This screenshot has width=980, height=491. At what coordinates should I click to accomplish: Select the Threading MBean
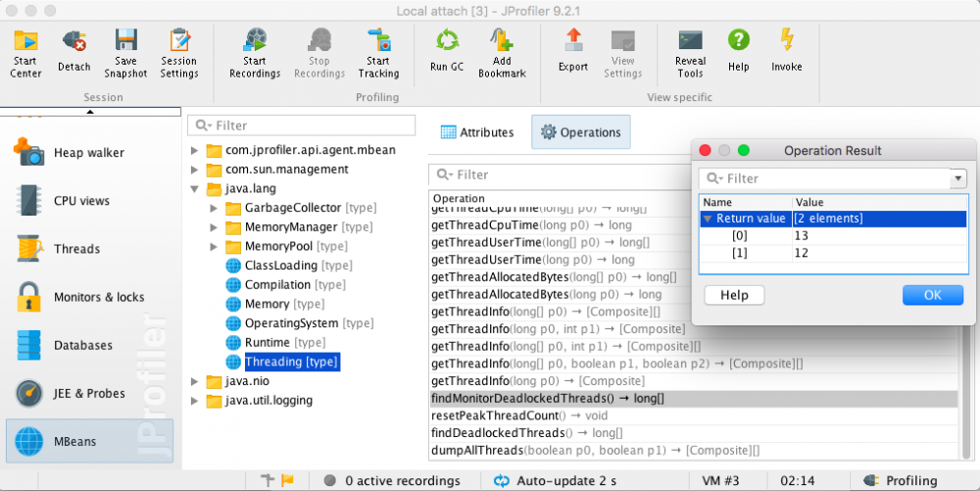click(x=291, y=362)
